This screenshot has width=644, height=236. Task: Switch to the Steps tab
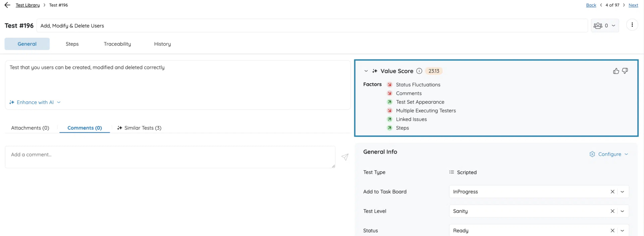(72, 44)
